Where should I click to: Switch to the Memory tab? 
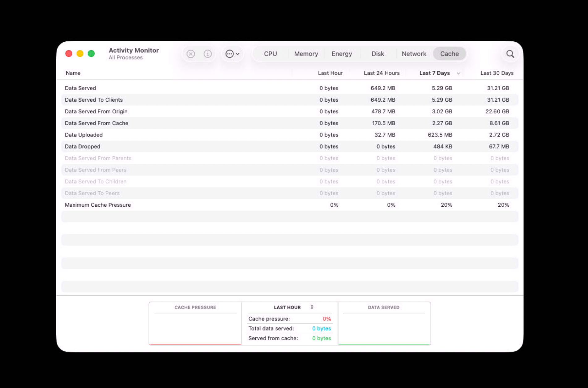tap(306, 54)
